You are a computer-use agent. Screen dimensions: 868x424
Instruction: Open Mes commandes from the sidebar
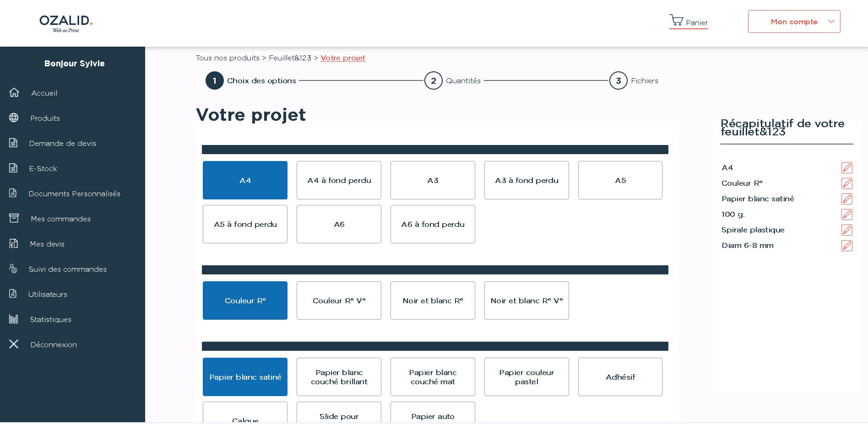click(x=60, y=219)
